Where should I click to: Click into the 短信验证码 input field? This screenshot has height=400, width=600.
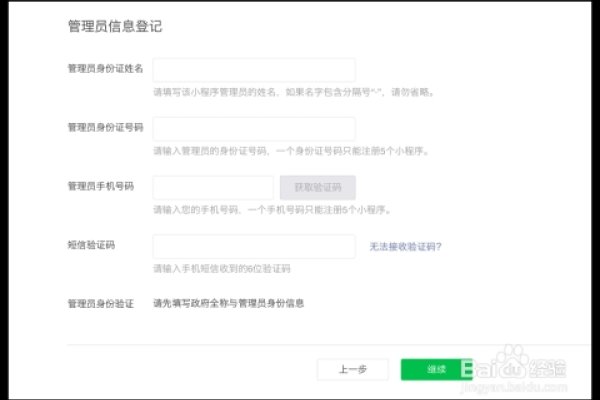click(x=254, y=246)
